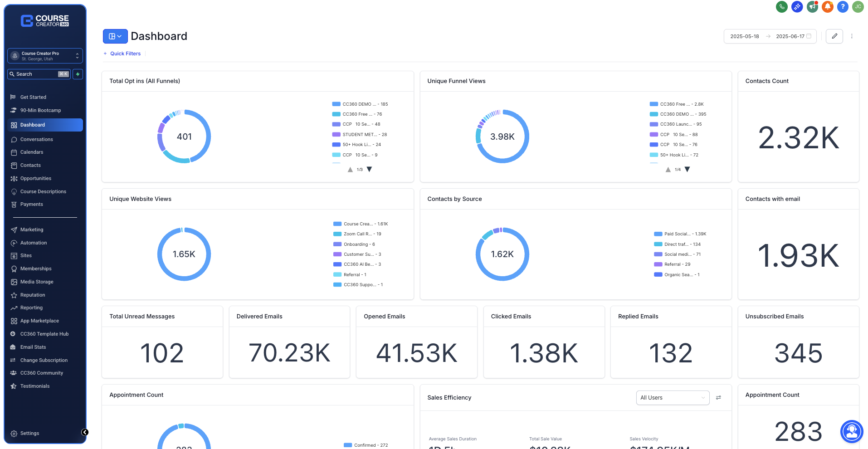
Task: Open the help question mark icon
Action: click(843, 7)
